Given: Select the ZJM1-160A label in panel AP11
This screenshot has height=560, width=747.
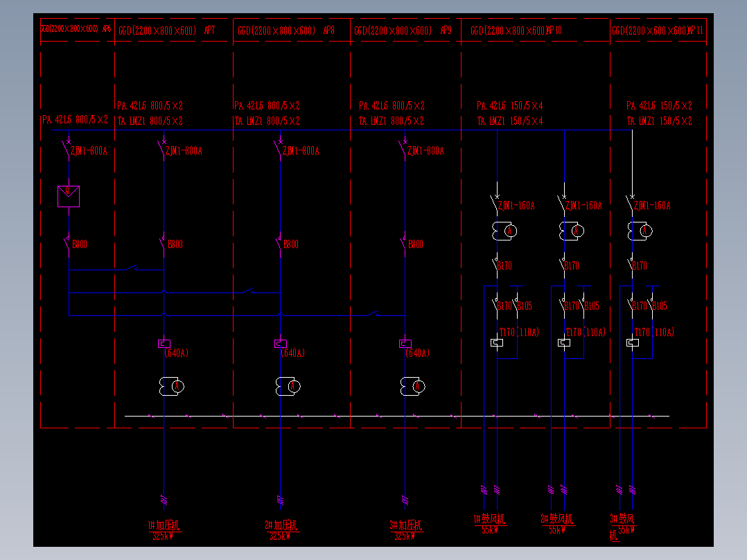Looking at the screenshot, I should coord(652,206).
